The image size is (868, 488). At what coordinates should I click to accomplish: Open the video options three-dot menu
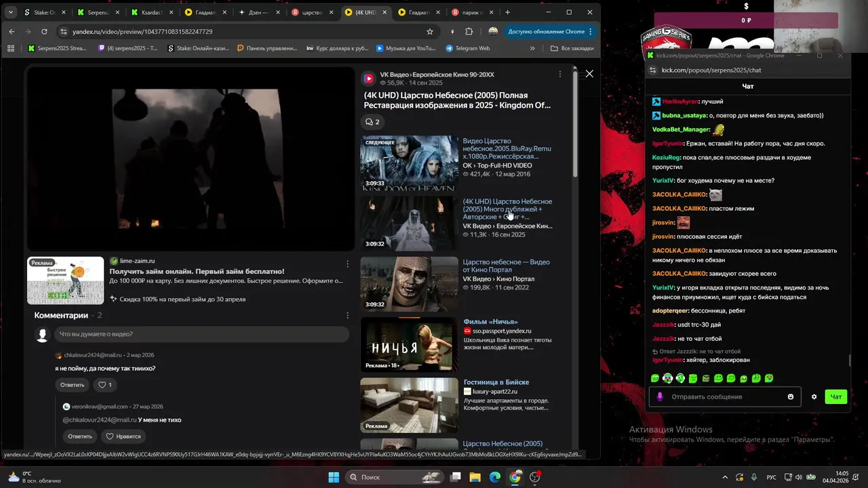(559, 74)
